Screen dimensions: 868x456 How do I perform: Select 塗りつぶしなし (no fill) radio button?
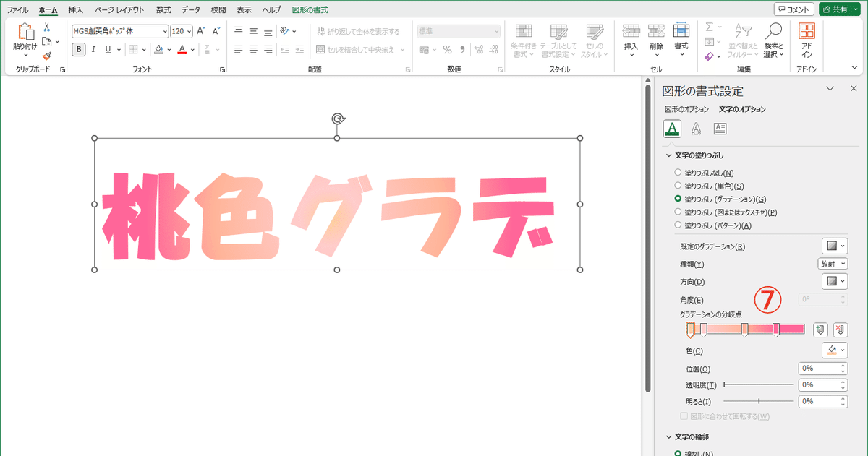point(678,173)
